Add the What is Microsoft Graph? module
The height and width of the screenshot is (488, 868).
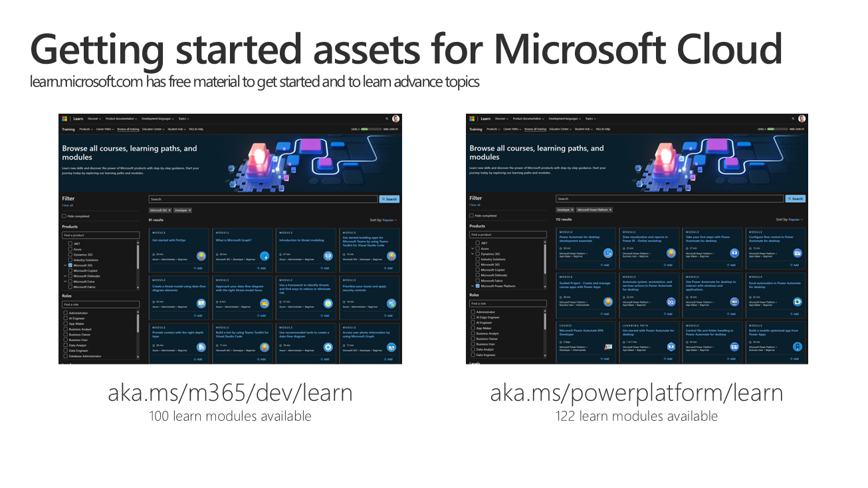tap(262, 268)
